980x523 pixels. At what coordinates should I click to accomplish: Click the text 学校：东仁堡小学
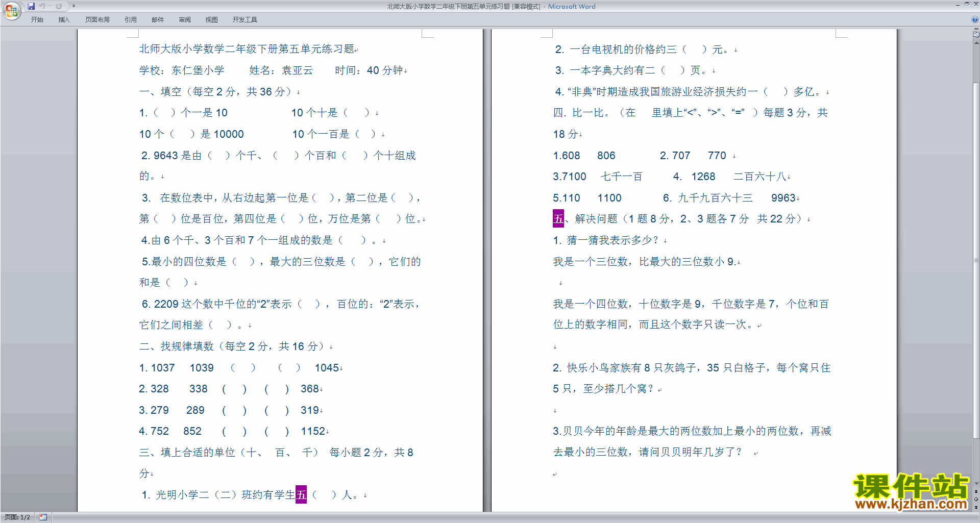[x=182, y=70]
